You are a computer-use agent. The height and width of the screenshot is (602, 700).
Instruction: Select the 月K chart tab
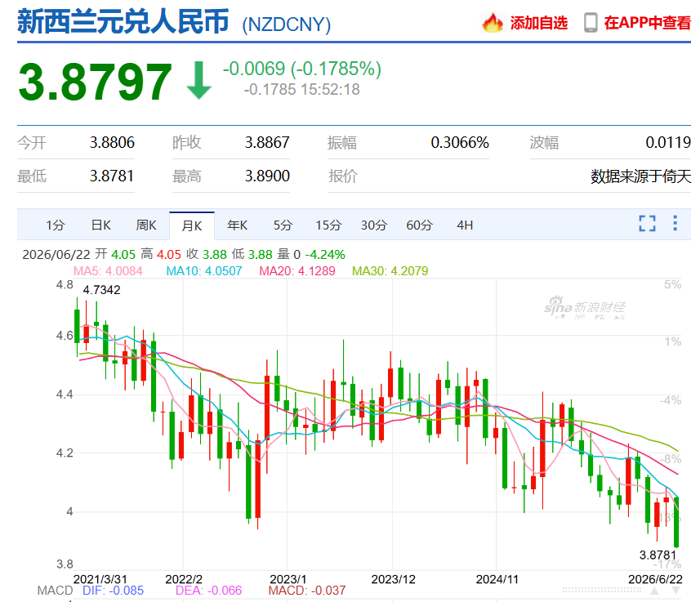tap(192, 225)
